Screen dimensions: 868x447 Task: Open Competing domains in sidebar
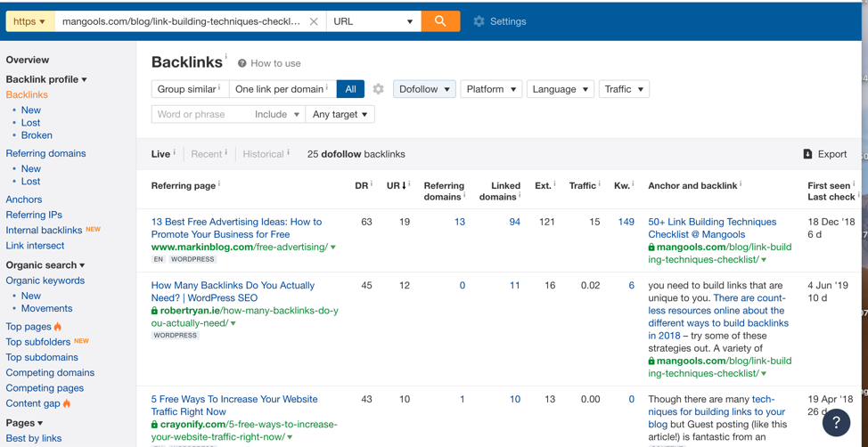51,373
